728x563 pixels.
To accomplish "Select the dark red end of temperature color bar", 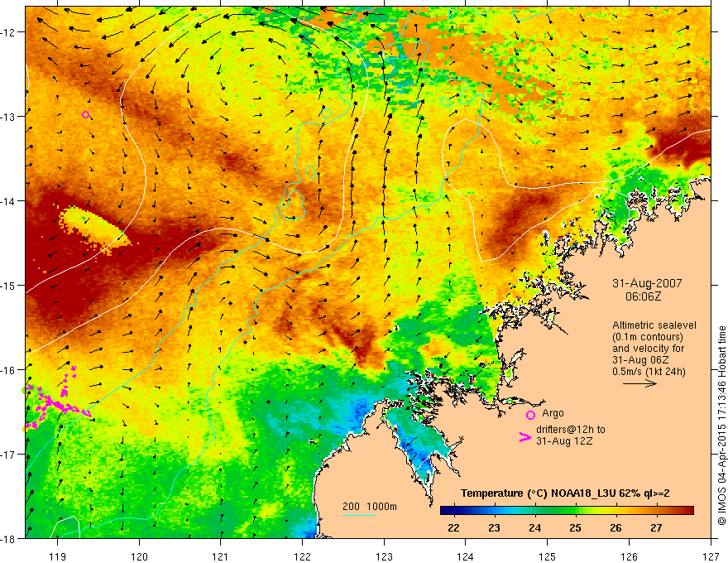I will click(687, 510).
